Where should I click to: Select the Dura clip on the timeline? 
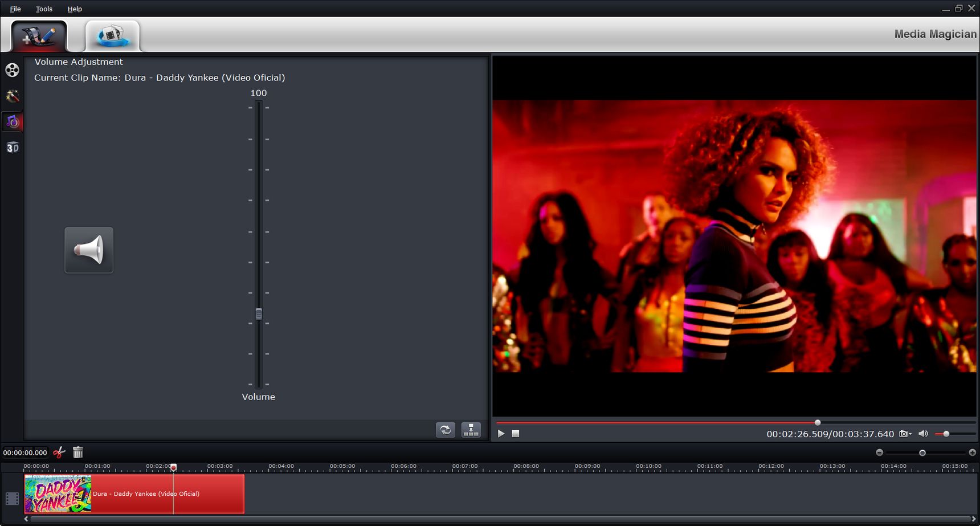134,494
